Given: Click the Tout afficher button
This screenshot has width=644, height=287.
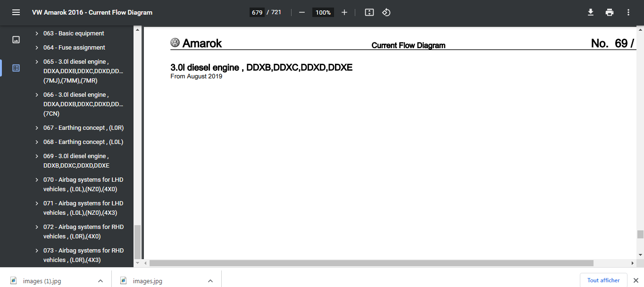Looking at the screenshot, I should click(603, 280).
